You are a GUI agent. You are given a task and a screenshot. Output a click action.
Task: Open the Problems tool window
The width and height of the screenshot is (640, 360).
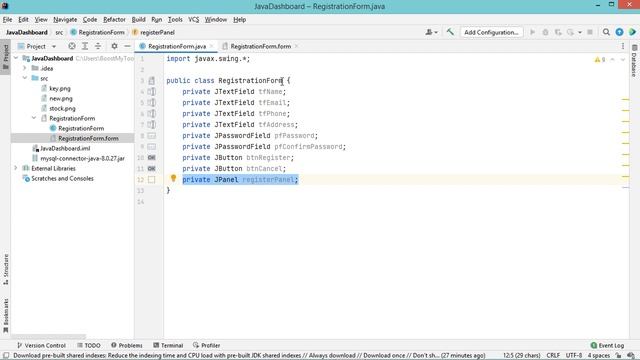pos(127,345)
